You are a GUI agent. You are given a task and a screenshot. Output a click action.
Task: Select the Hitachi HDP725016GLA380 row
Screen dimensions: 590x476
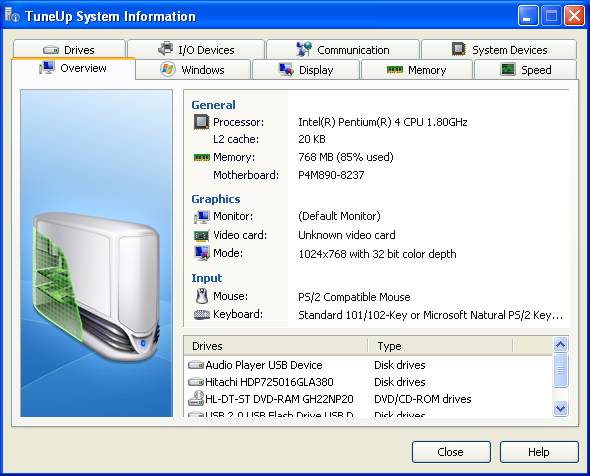[369, 382]
